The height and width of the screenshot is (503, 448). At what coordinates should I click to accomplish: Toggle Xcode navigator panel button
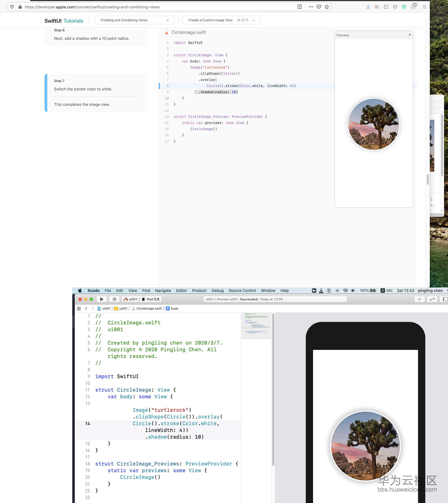coord(445,299)
